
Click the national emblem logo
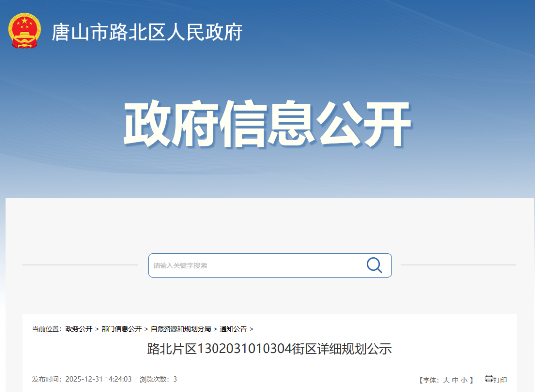25,31
